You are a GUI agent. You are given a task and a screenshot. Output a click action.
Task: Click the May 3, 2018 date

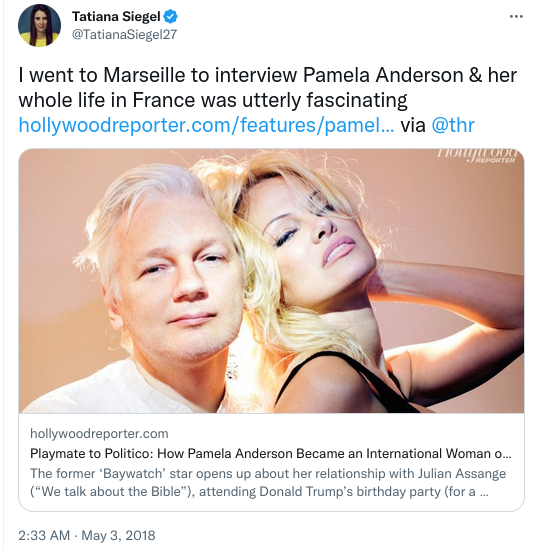pyautogui.click(x=118, y=535)
